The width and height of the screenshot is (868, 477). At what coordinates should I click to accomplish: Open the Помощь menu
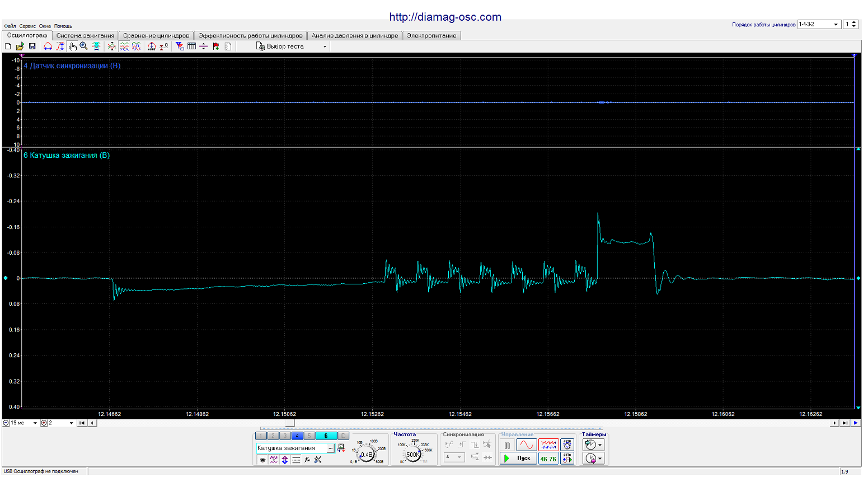63,26
